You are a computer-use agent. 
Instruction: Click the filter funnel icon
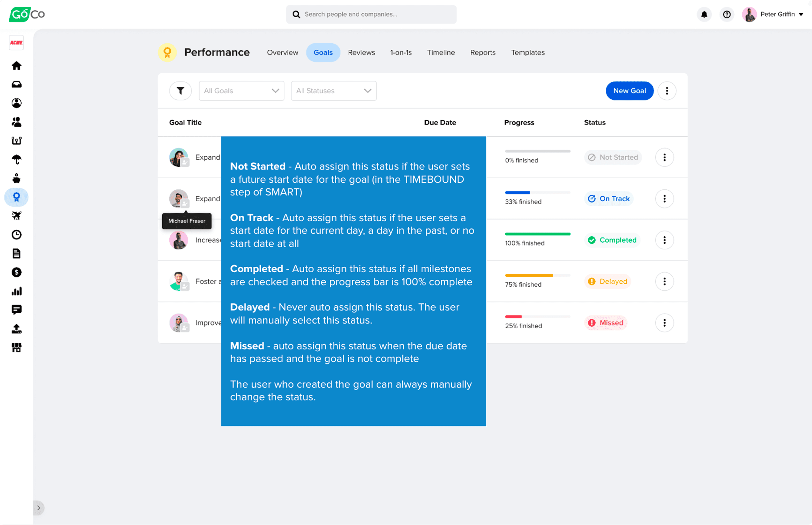(181, 91)
